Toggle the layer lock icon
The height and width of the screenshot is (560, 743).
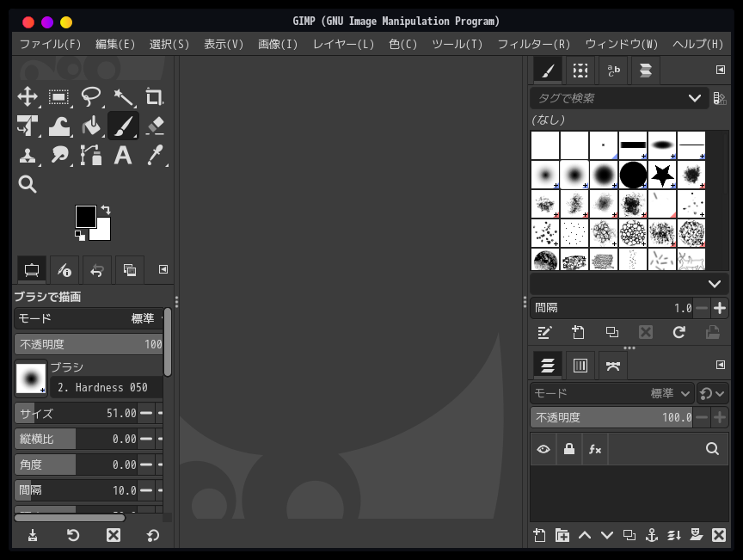569,449
